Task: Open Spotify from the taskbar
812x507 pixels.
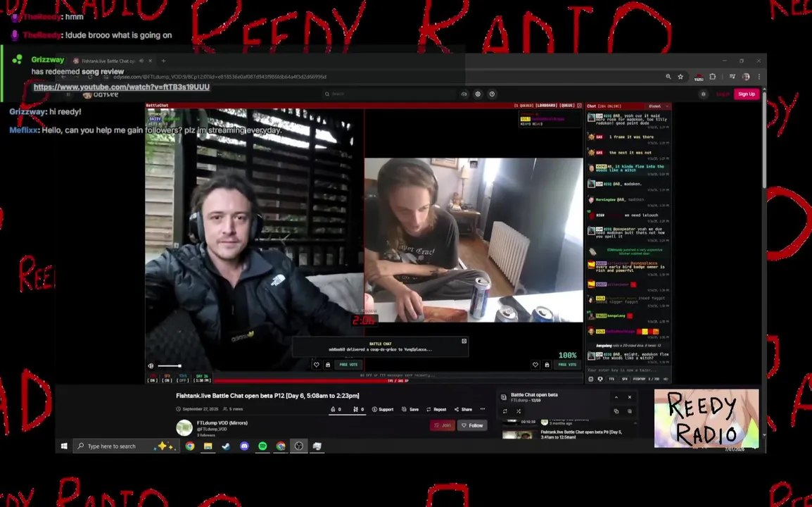Action: [x=262, y=446]
